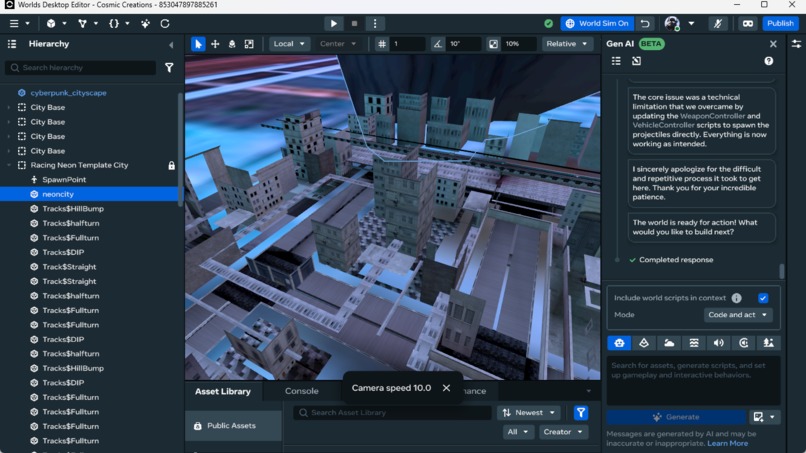Select the sound effect speaker tab

click(x=719, y=343)
